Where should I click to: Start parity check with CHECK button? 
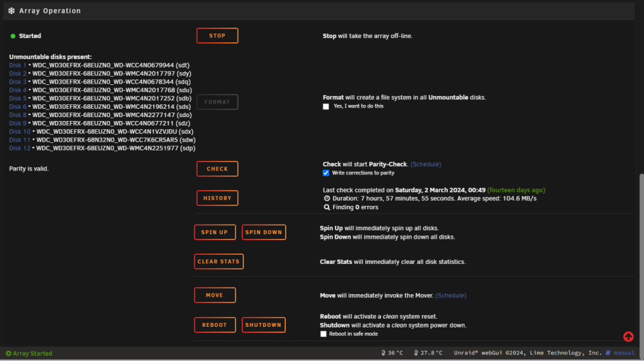click(x=217, y=169)
